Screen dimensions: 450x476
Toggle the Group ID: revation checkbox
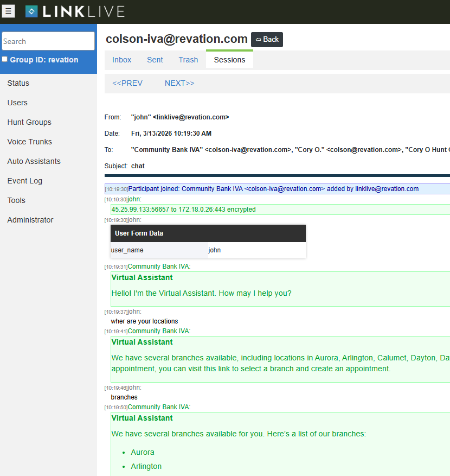pyautogui.click(x=5, y=59)
